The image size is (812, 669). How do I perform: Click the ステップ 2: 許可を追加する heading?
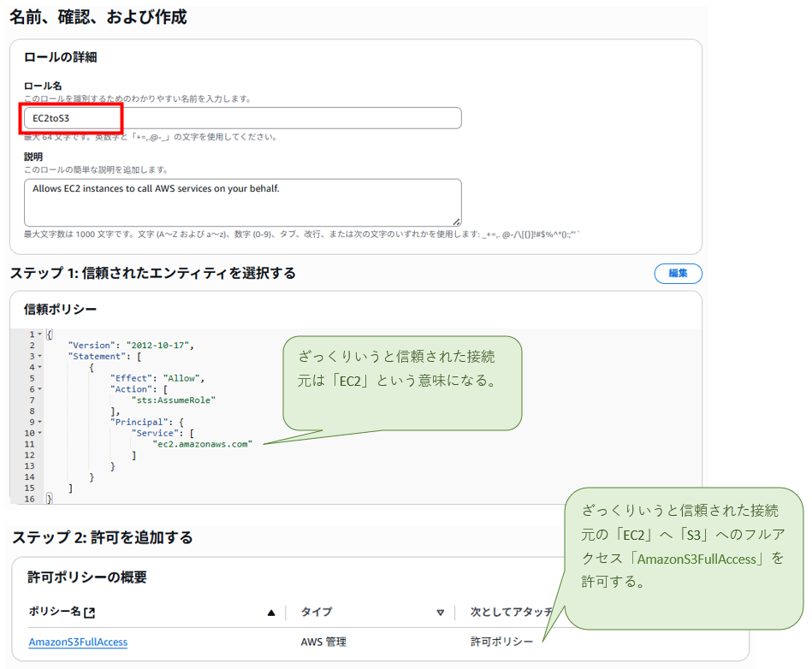tap(103, 537)
